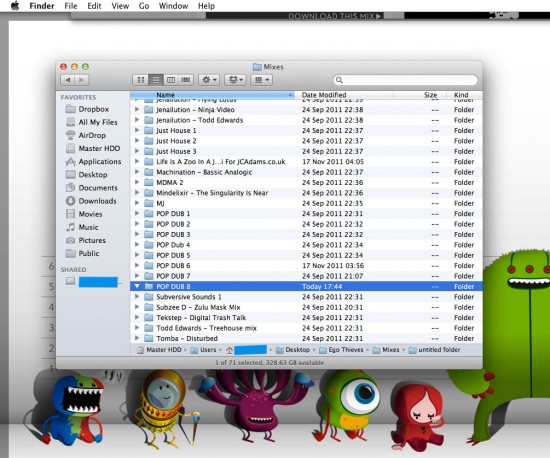
Task: Open the Window menu
Action: 173,6
